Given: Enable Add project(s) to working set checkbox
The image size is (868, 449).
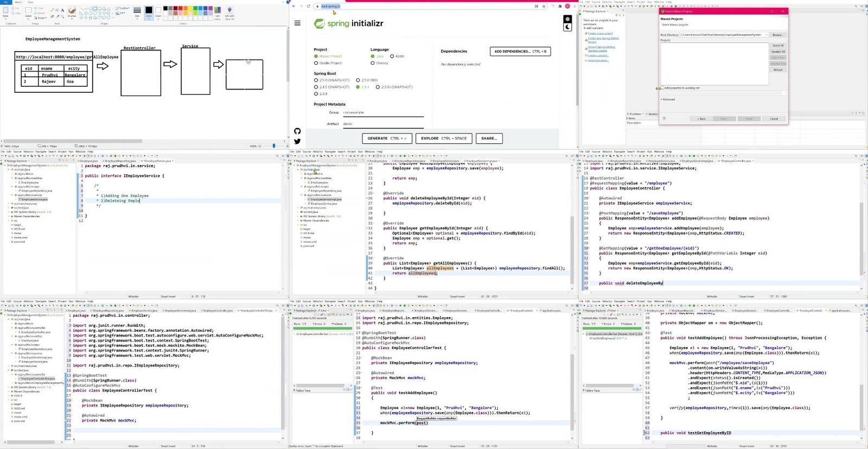Looking at the screenshot, I should pyautogui.click(x=662, y=88).
